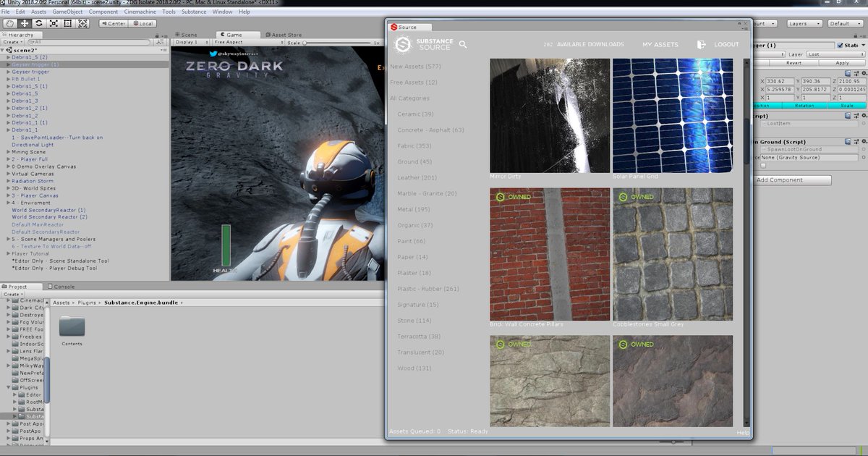Switch to the Asset Store tab

pyautogui.click(x=283, y=34)
